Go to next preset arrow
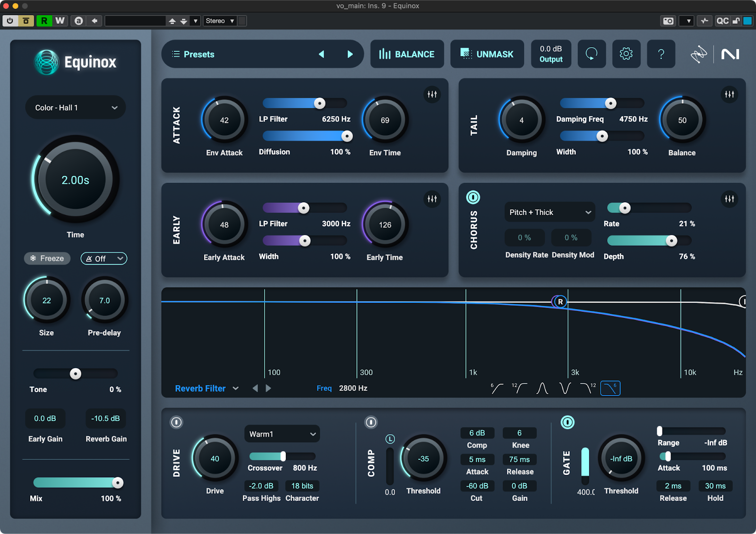 [x=350, y=54]
